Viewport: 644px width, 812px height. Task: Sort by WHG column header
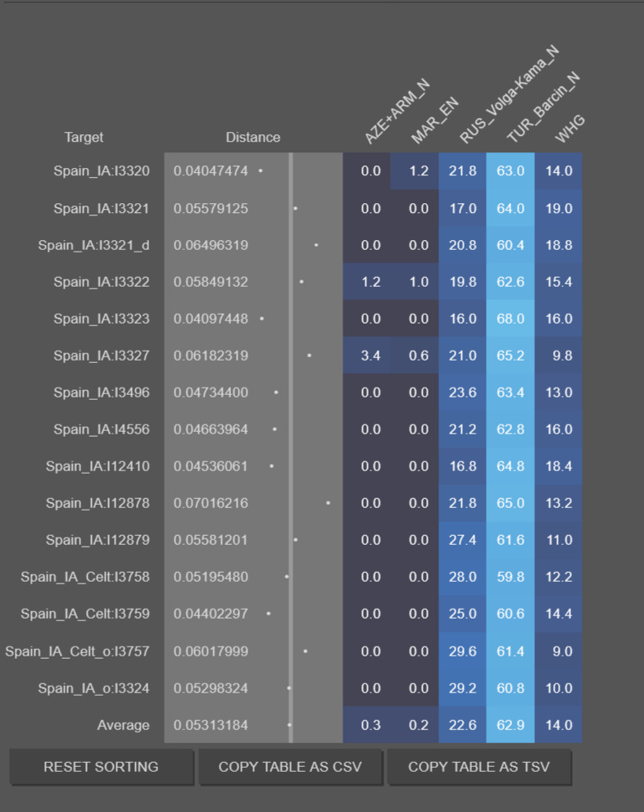click(569, 129)
